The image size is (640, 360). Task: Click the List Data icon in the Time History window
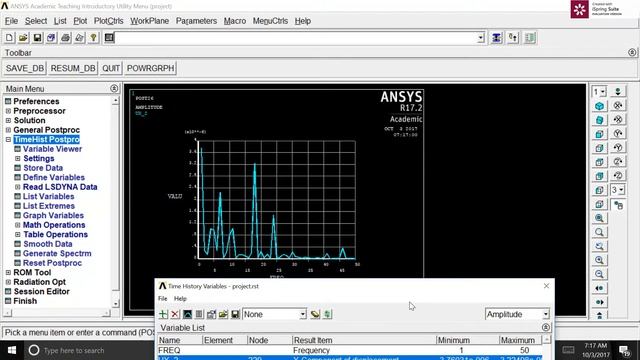point(199,314)
